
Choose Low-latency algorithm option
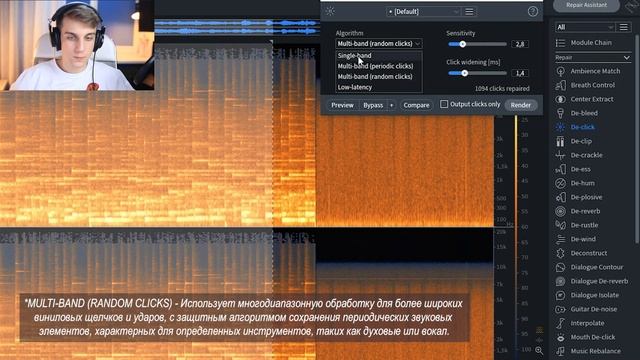pyautogui.click(x=379, y=87)
